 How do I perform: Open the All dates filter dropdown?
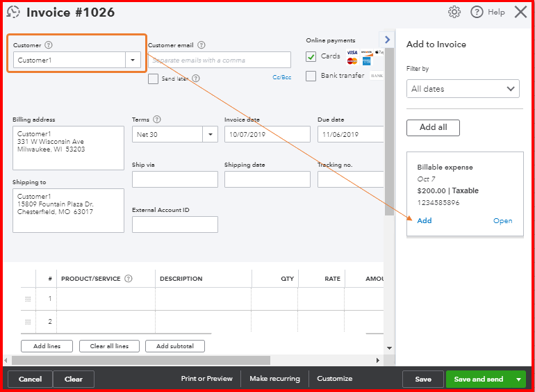[463, 89]
